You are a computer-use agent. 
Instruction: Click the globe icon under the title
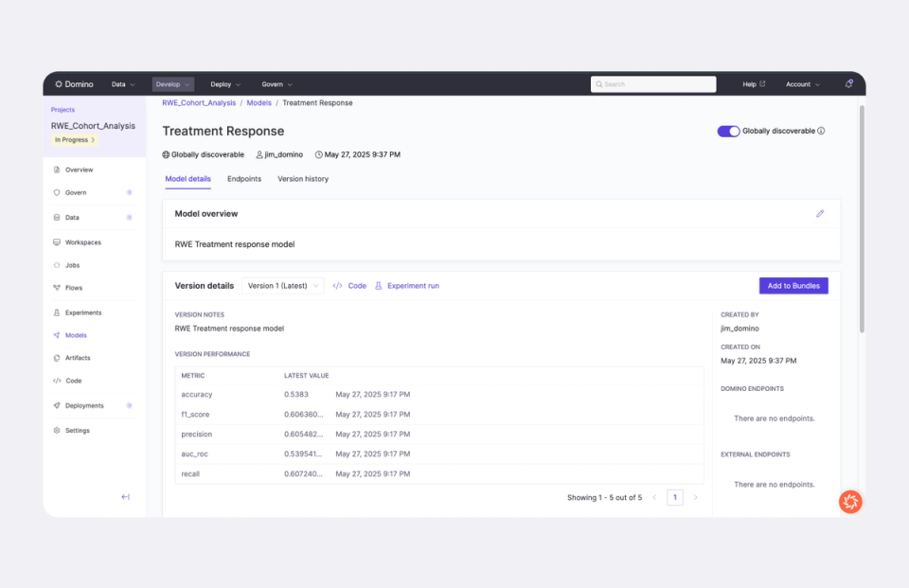[166, 155]
